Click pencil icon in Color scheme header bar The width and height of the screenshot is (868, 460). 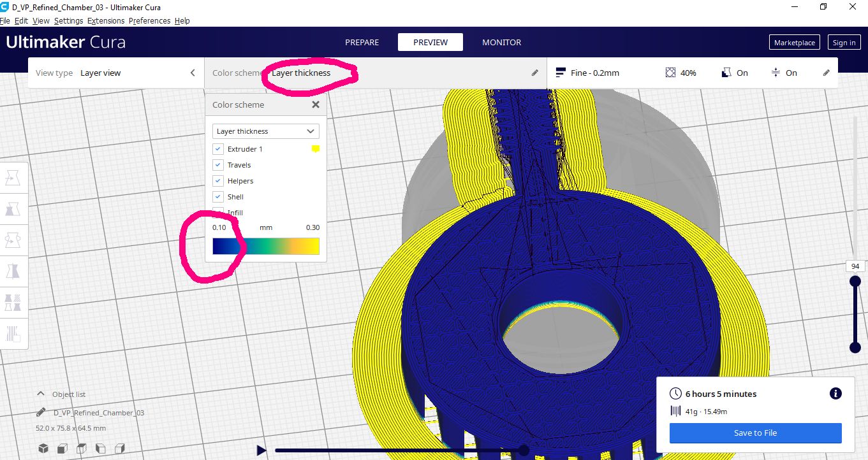point(535,73)
